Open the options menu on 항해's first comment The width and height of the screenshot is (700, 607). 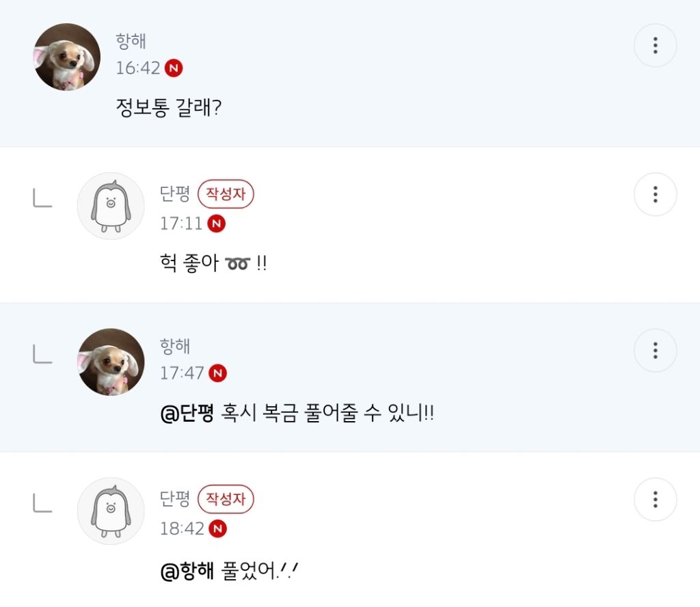click(655, 45)
